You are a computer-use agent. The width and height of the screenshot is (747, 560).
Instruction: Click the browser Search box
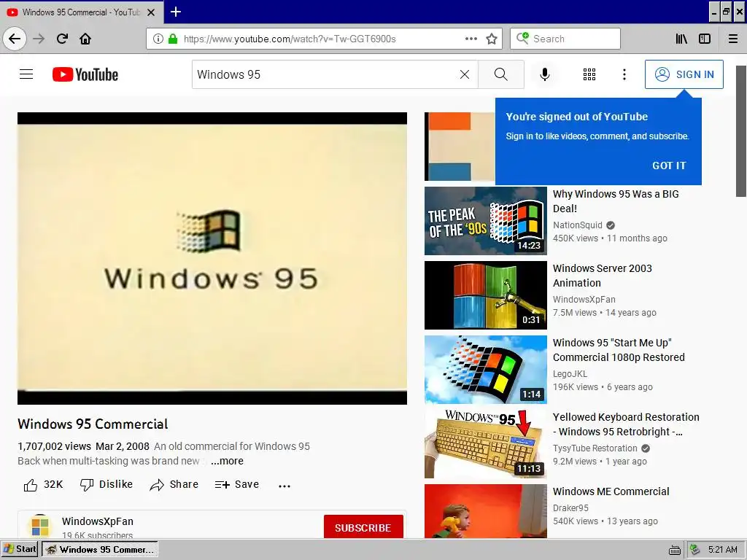pyautogui.click(x=565, y=39)
